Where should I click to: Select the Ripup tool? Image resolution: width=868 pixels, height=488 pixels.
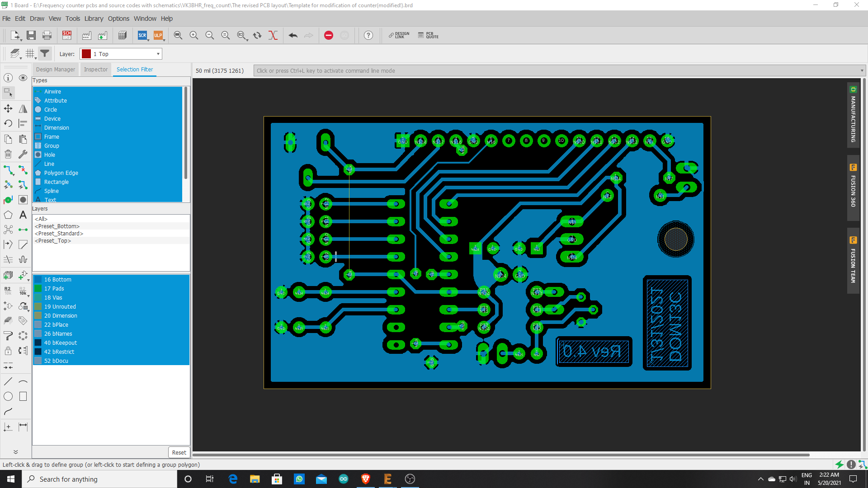pos(23,170)
